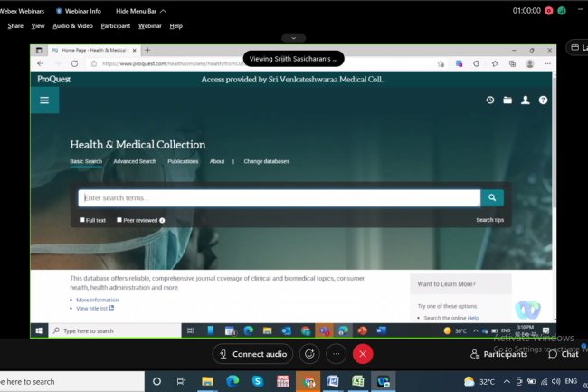The height and width of the screenshot is (392, 588).
Task: Click browser back arrow in shared screen
Action: click(41, 63)
